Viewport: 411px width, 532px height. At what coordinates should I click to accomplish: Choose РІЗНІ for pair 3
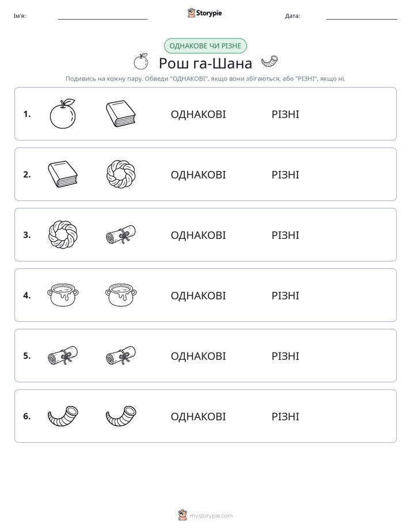click(285, 235)
